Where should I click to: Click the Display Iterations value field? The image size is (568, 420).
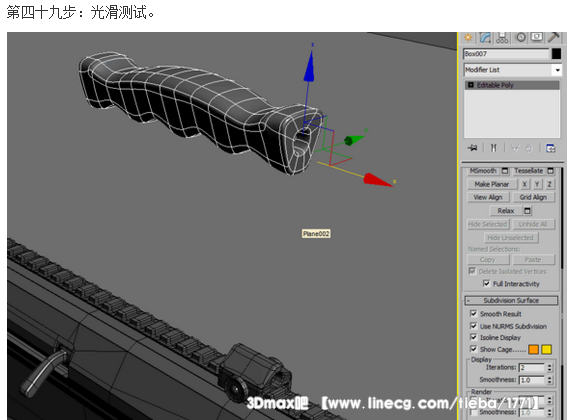pyautogui.click(x=532, y=367)
